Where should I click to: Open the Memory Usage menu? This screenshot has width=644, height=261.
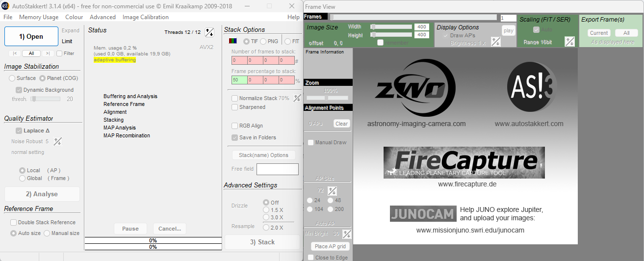click(39, 17)
